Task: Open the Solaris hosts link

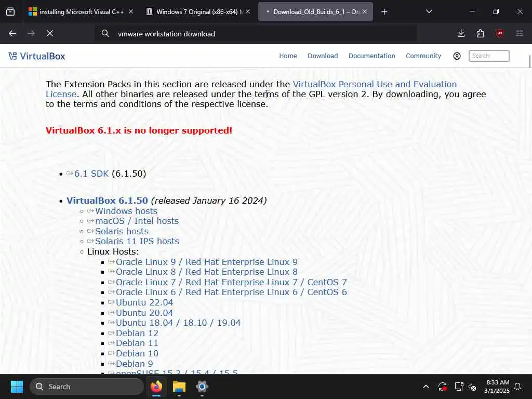Action: pyautogui.click(x=122, y=231)
